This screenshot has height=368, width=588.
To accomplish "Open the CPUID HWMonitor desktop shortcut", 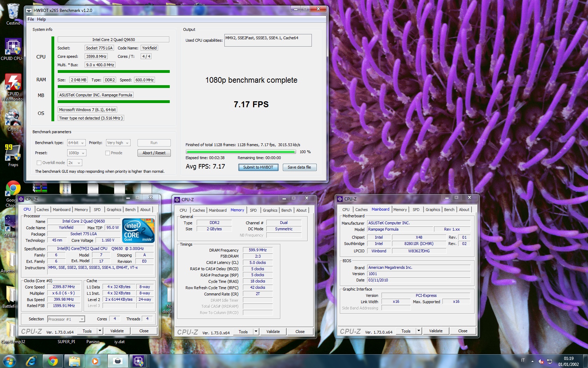I will [x=13, y=87].
